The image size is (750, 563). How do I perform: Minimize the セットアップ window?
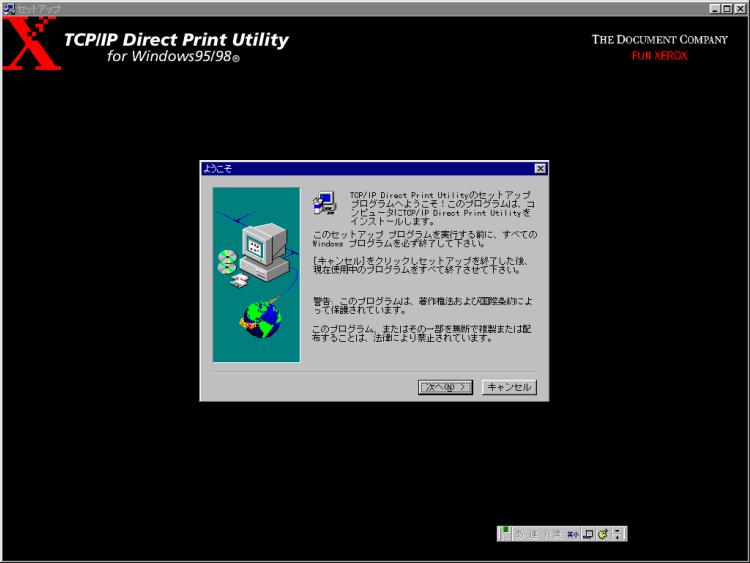pos(715,9)
